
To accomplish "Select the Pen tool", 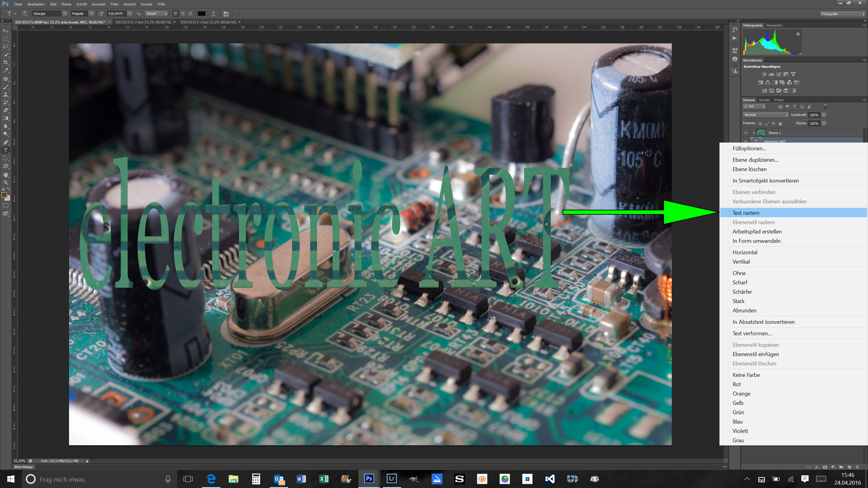I will coord(6,142).
